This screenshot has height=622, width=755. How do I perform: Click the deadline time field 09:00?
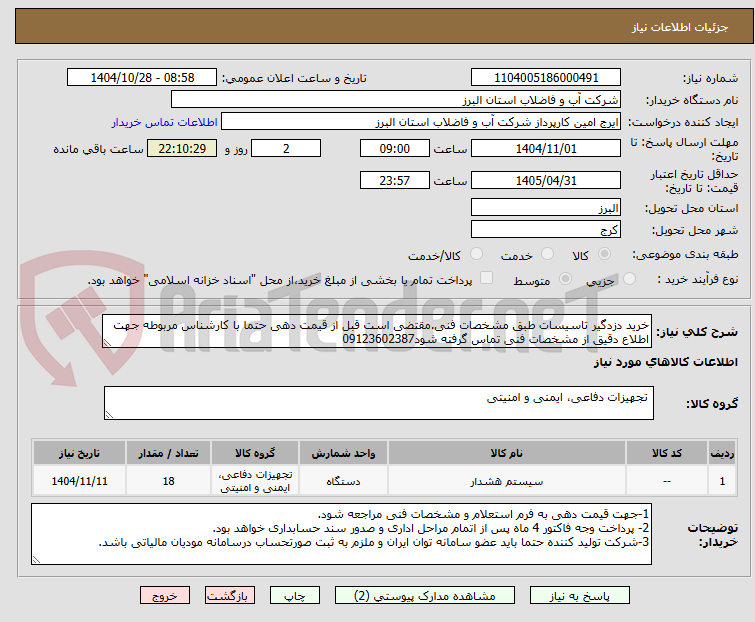(x=394, y=148)
